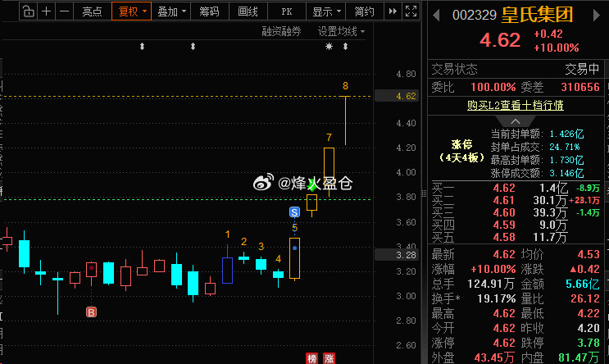Click 总手 value 124.91万
The height and width of the screenshot is (364, 609).
(x=491, y=284)
